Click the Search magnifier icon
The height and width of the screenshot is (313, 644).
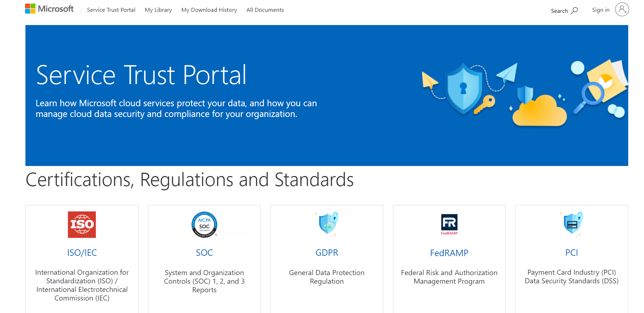click(575, 11)
